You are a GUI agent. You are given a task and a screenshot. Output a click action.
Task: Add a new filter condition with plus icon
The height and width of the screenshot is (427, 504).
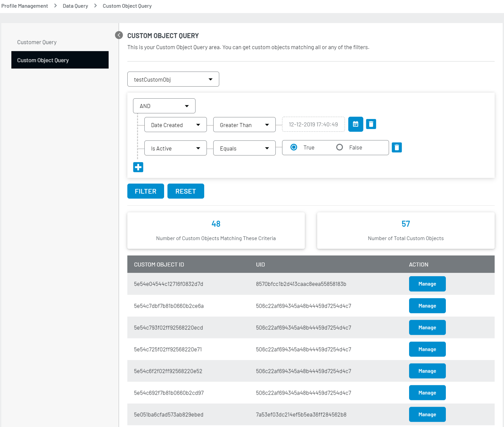[x=138, y=167]
